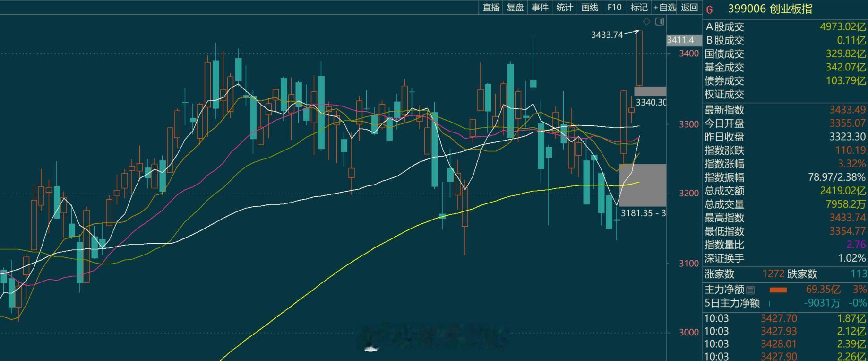Click the latest tall candlestick near 3433.74
Image resolution: width=868 pixels, height=361 pixels.
click(639, 58)
